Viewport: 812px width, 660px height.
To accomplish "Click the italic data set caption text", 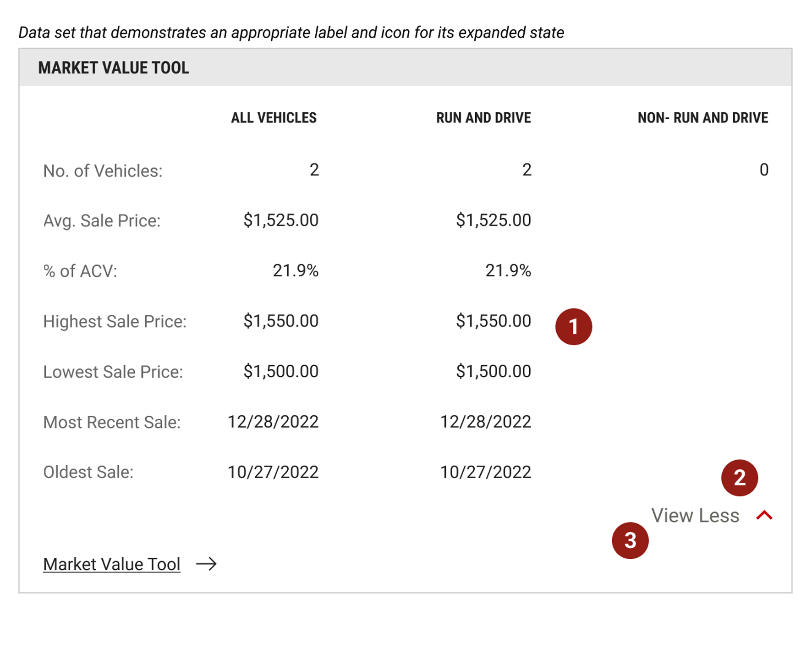I will point(291,33).
